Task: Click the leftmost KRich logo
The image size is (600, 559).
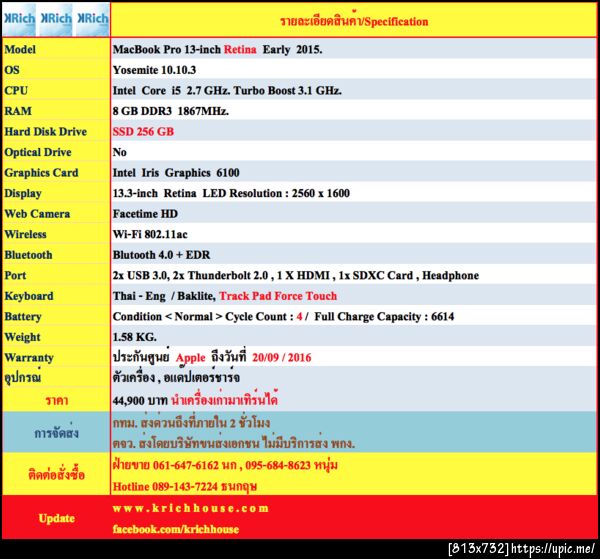Action: point(19,20)
